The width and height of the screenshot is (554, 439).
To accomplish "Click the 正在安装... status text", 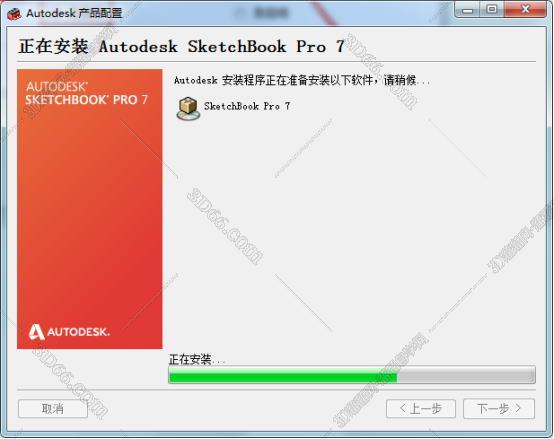I will 197,359.
